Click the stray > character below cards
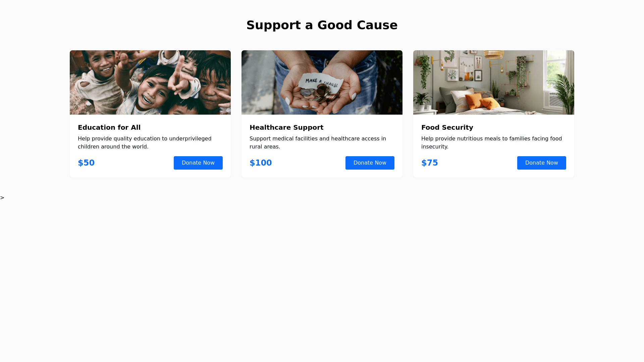 pyautogui.click(x=2, y=198)
